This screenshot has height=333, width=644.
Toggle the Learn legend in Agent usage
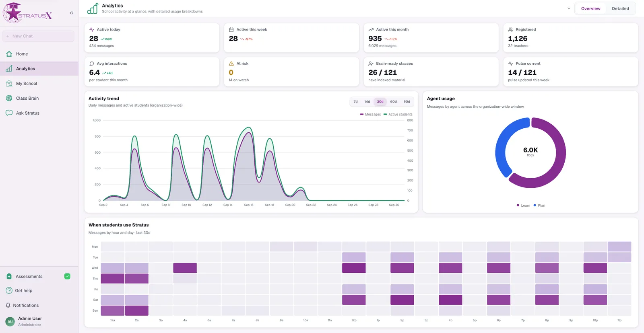click(x=523, y=206)
